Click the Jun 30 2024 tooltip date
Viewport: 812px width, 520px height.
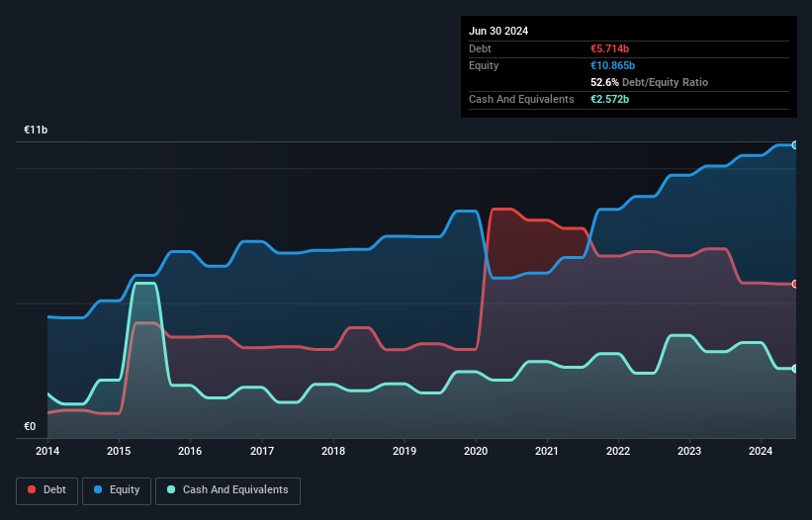tap(498, 31)
